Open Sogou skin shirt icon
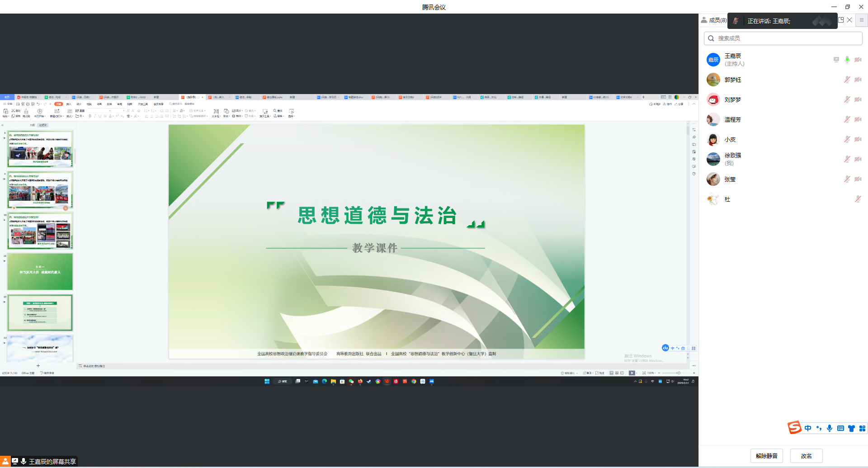The image size is (868, 468). click(x=851, y=428)
